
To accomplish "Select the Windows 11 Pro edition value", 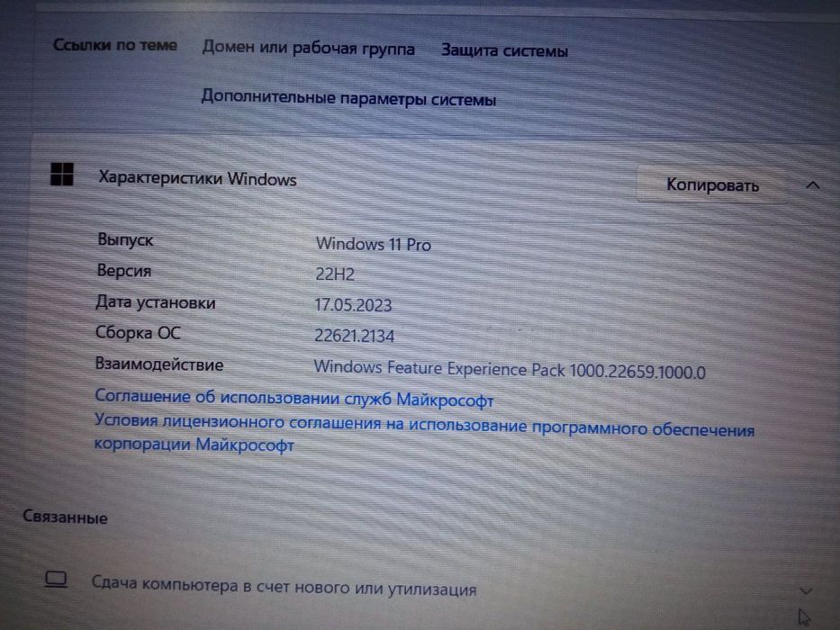I will pos(374,244).
